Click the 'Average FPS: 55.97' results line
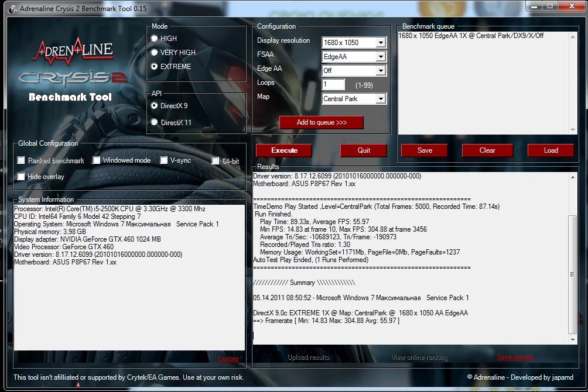The height and width of the screenshot is (392, 588). 314,222
